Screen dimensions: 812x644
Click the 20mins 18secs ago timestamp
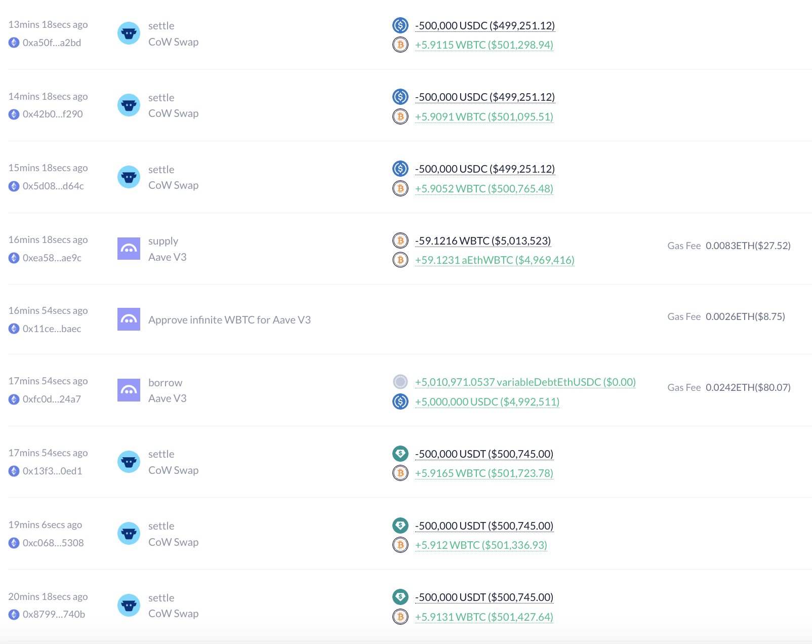(x=48, y=596)
